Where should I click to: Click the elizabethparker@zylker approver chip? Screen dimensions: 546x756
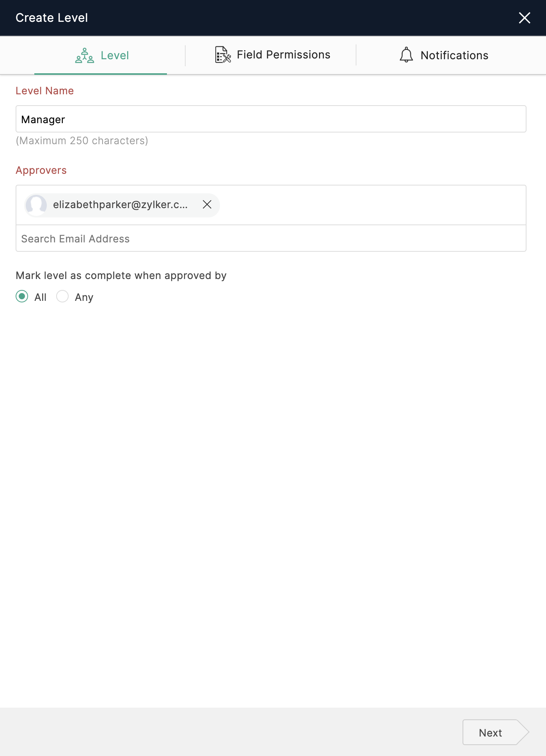pos(122,205)
